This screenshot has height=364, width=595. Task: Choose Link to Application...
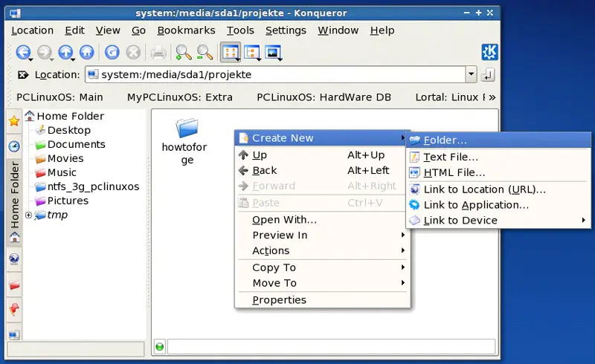498,205
